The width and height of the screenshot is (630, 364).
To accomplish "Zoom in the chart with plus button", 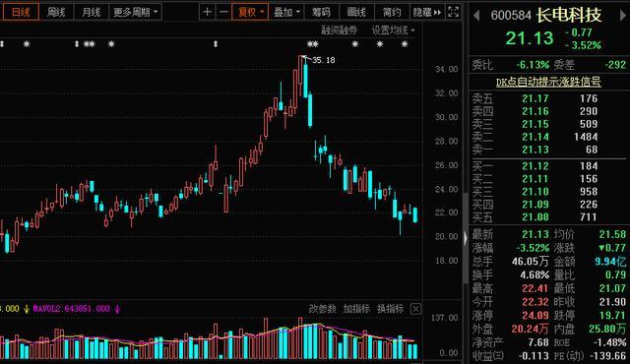I will tap(208, 12).
